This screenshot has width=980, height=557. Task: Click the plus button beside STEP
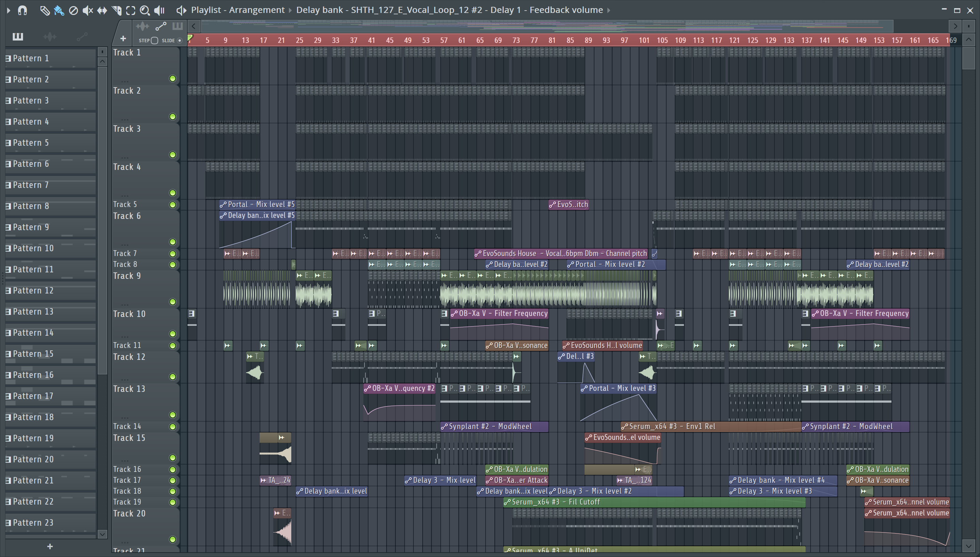(123, 38)
